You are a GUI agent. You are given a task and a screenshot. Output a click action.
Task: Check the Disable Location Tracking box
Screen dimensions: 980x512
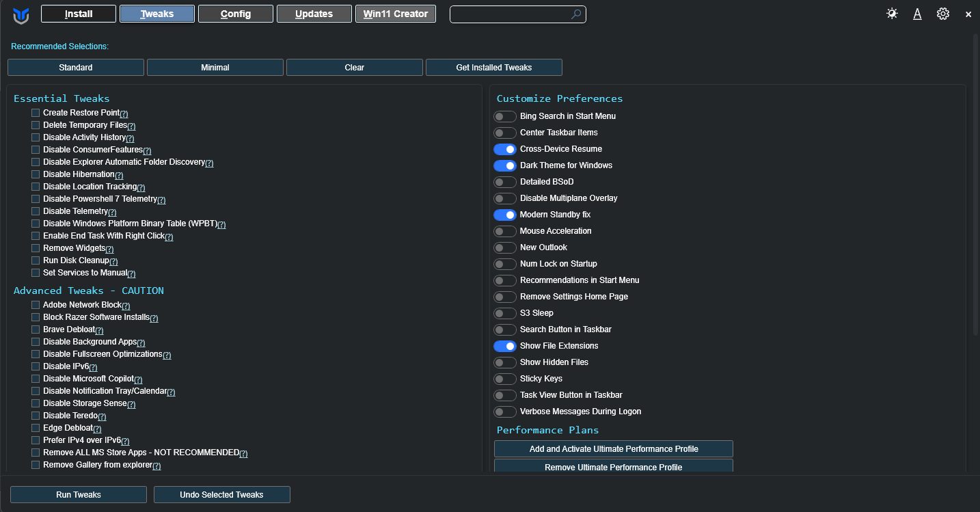point(36,187)
